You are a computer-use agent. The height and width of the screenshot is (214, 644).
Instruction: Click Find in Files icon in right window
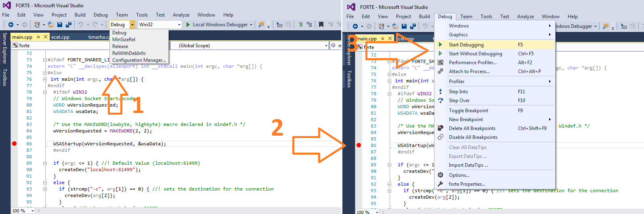[606, 26]
